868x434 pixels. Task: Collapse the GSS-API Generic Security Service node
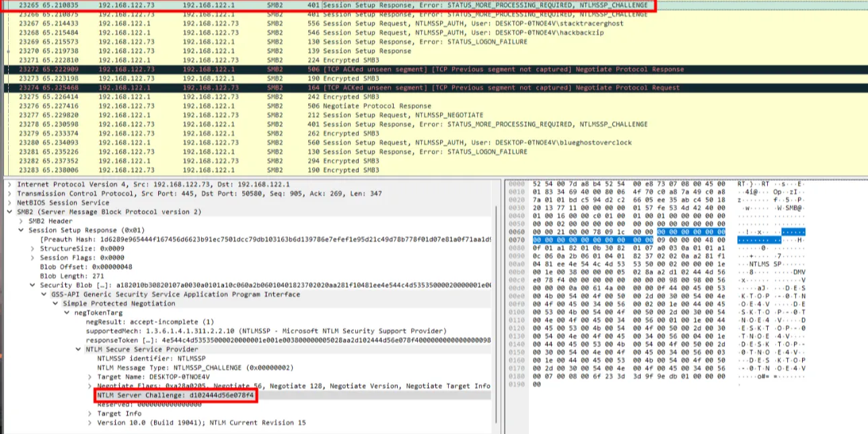click(x=44, y=294)
